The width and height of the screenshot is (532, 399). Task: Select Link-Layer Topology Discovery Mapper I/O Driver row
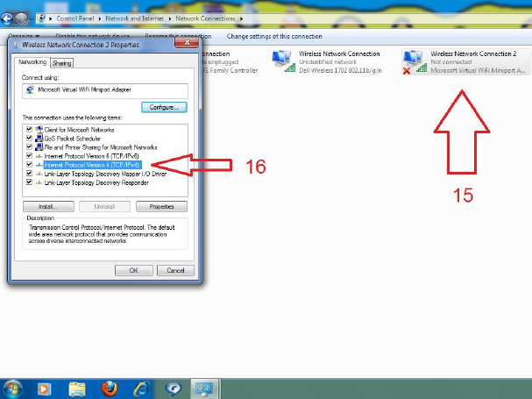click(105, 174)
